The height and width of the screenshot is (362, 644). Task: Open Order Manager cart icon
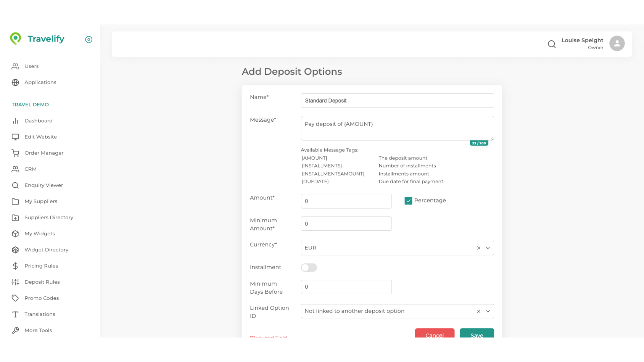click(x=15, y=153)
